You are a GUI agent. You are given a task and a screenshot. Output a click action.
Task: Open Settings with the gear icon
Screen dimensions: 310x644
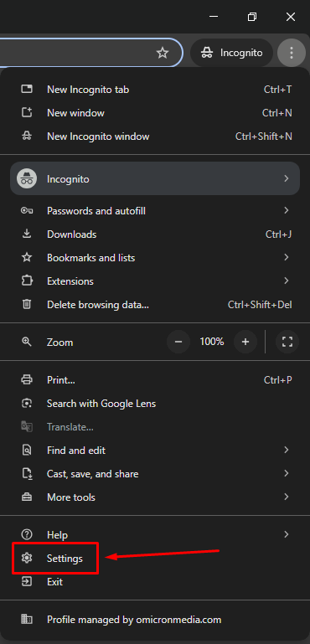click(27, 558)
